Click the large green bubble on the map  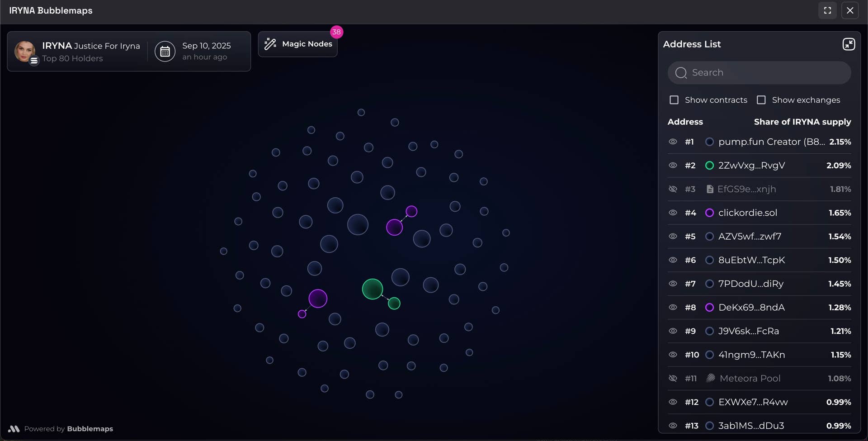pyautogui.click(x=373, y=289)
